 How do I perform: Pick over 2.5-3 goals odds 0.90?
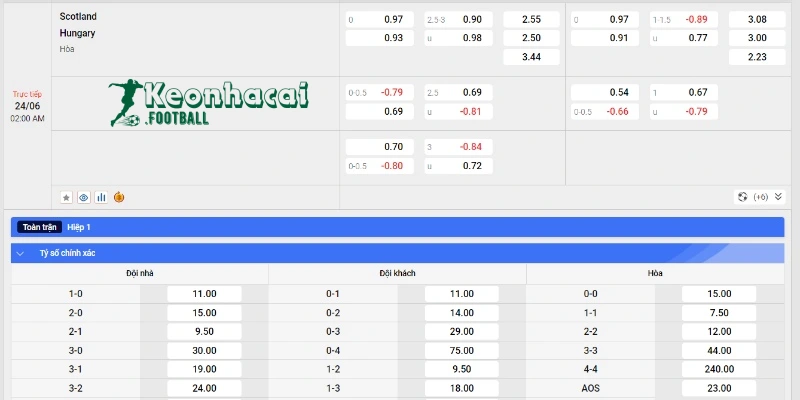tap(458, 19)
